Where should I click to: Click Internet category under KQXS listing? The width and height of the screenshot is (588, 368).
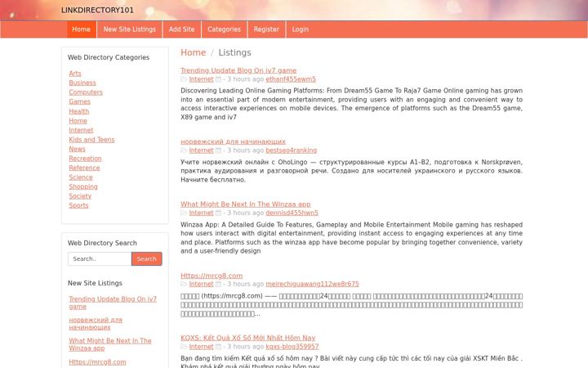(202, 347)
